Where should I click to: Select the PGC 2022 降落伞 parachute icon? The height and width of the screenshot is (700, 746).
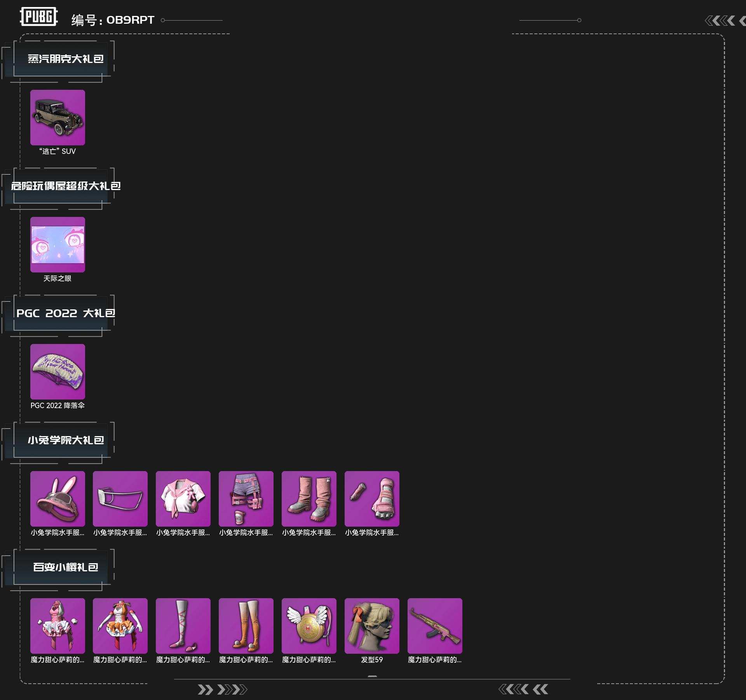click(58, 372)
